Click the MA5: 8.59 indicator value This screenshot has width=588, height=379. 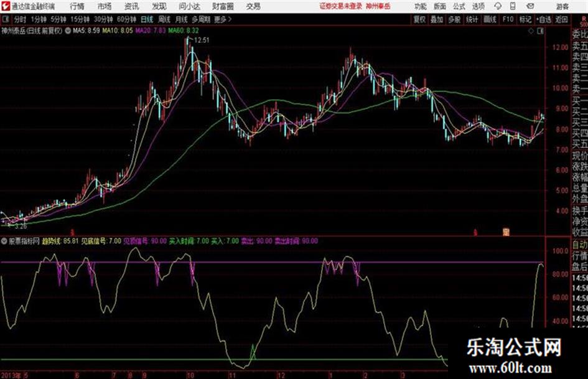(86, 30)
